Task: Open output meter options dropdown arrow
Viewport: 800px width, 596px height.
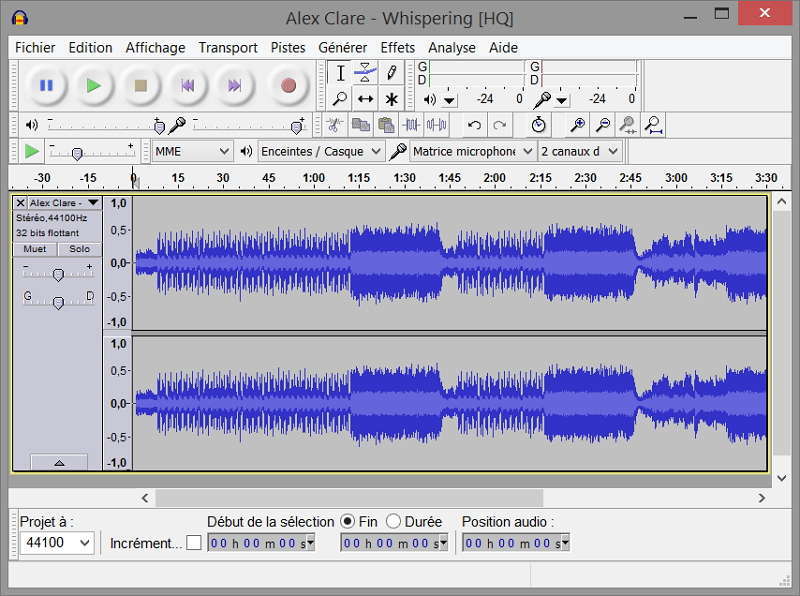Action: pyautogui.click(x=449, y=100)
